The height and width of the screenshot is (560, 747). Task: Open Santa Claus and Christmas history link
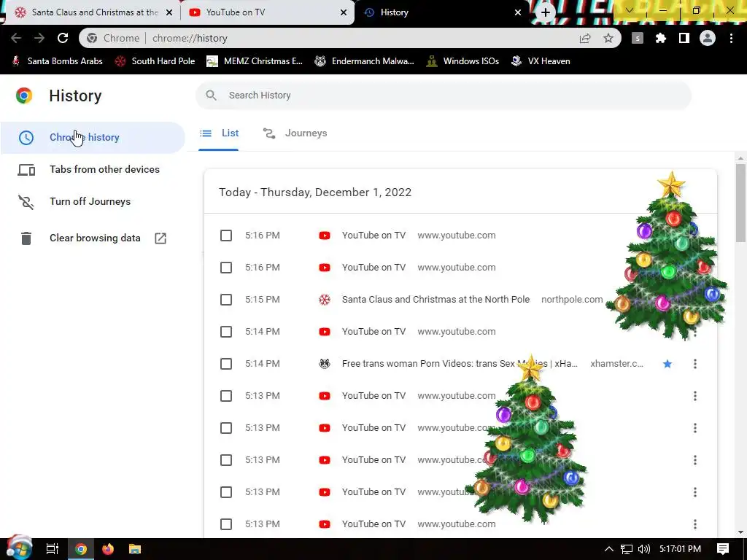436,300
